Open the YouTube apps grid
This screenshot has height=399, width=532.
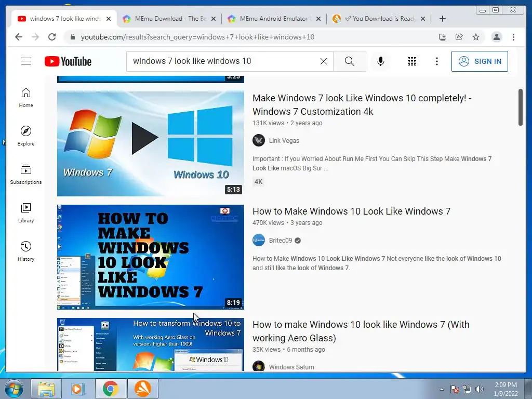[412, 61]
